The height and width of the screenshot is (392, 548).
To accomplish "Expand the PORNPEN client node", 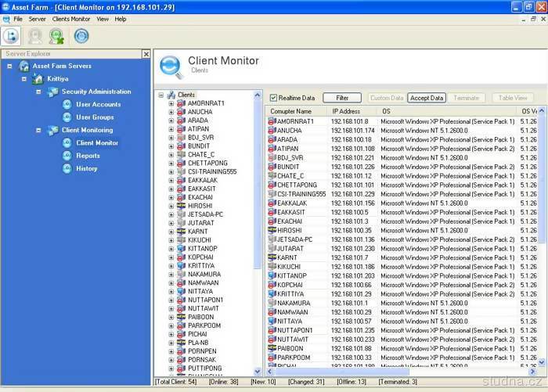I will [x=171, y=351].
